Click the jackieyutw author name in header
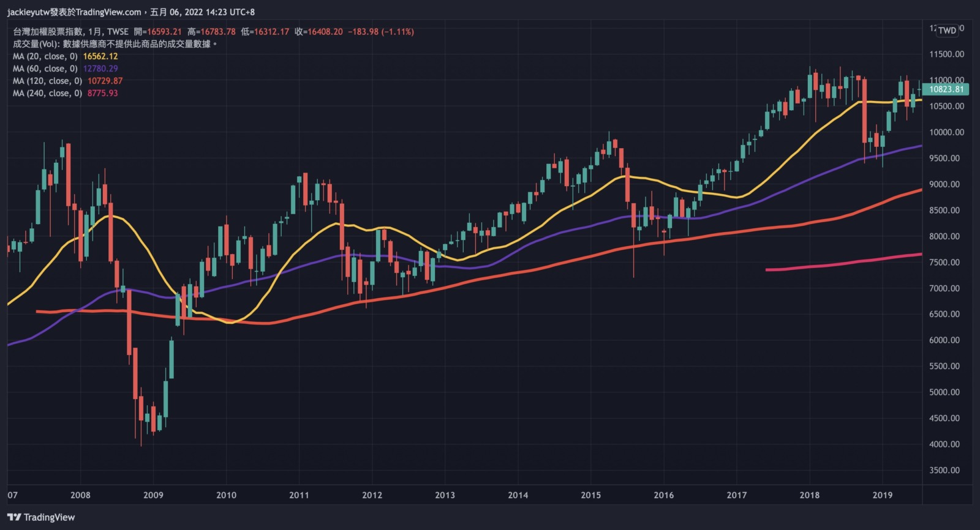 coord(28,12)
